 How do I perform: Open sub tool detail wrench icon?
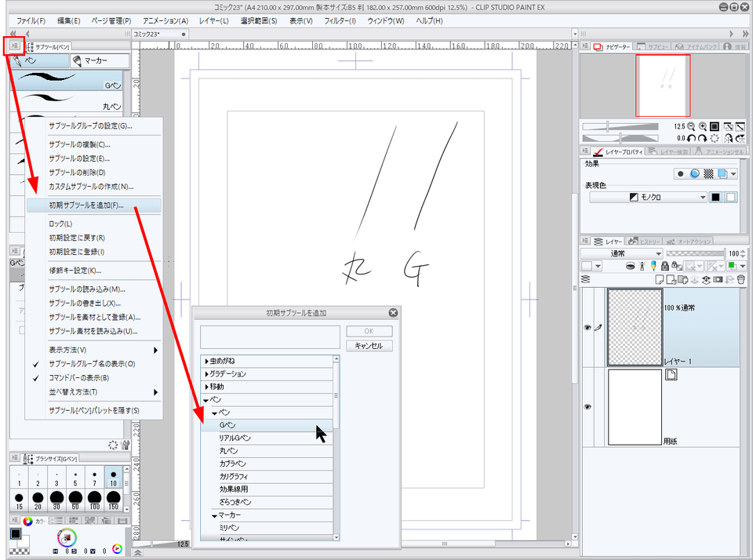tap(125, 445)
